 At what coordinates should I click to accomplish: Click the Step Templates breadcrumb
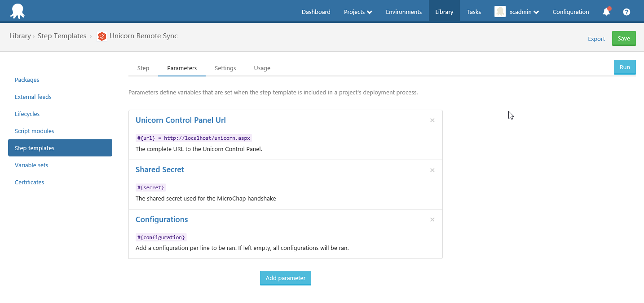pos(62,36)
